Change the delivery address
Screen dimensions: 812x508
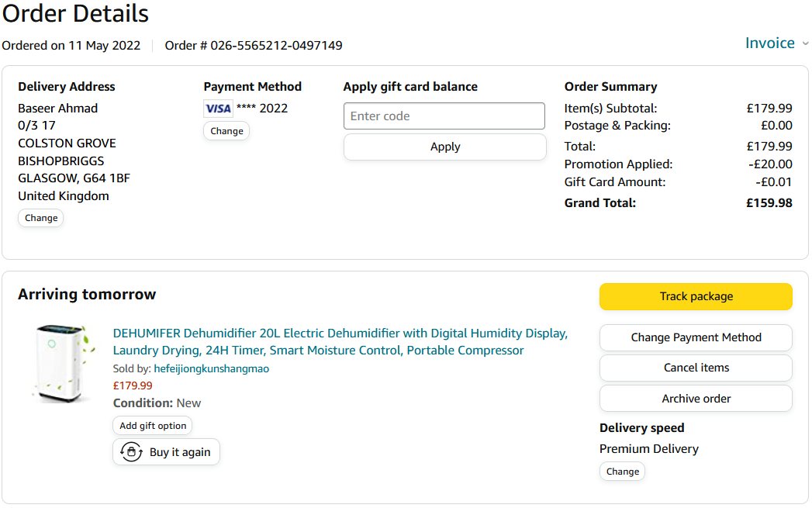[x=41, y=218]
